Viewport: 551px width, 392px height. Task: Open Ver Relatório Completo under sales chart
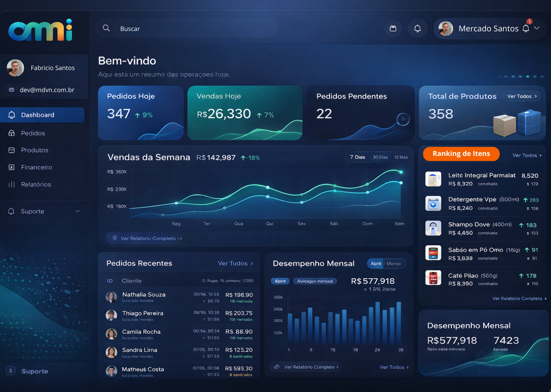pyautogui.click(x=148, y=238)
